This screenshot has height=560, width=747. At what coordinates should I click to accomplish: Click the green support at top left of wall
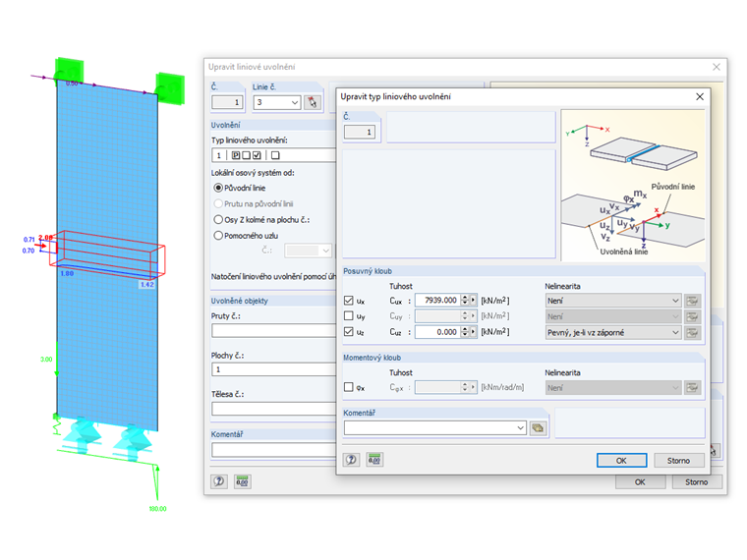pyautogui.click(x=70, y=71)
